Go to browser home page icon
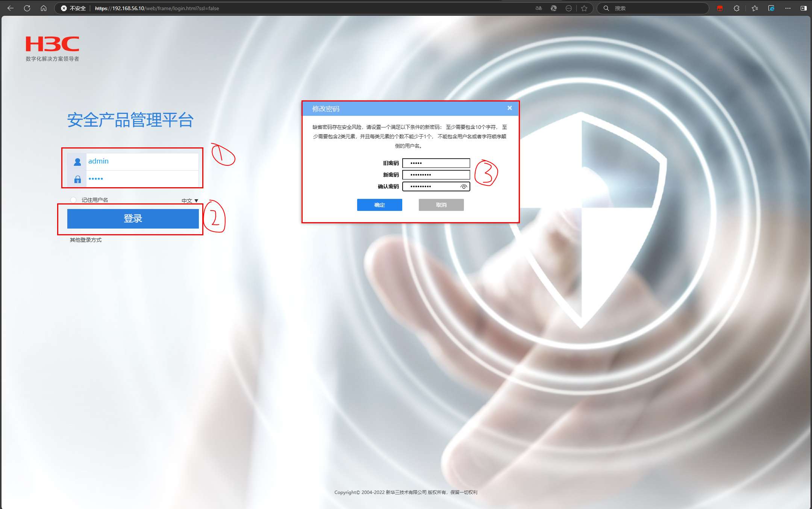 (44, 8)
